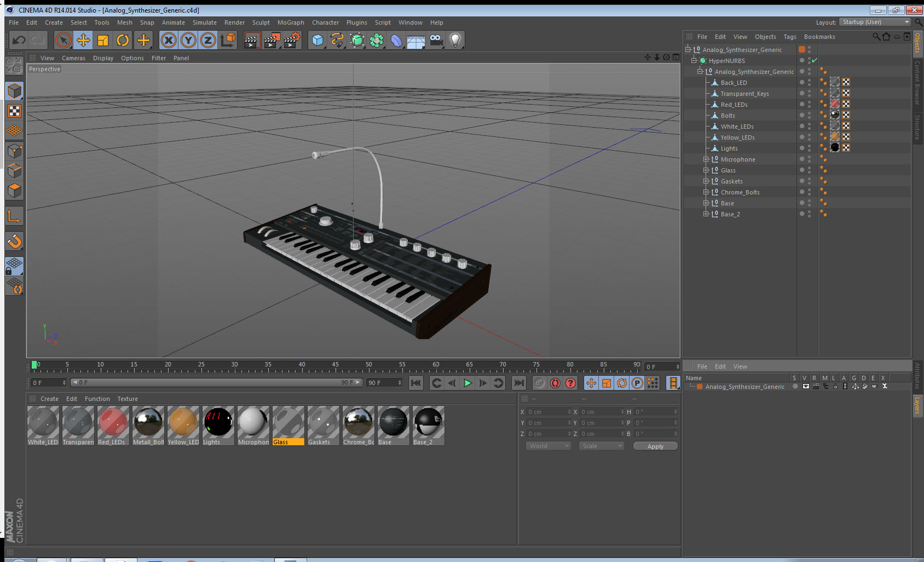Collapse the HyperNURBS tree node
The image size is (924, 562).
click(694, 60)
